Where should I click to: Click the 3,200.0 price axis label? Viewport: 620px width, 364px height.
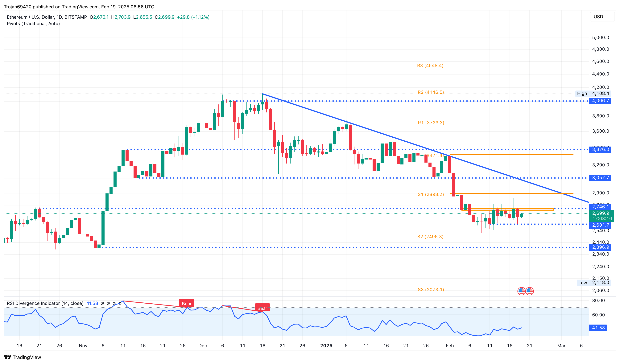pyautogui.click(x=600, y=165)
